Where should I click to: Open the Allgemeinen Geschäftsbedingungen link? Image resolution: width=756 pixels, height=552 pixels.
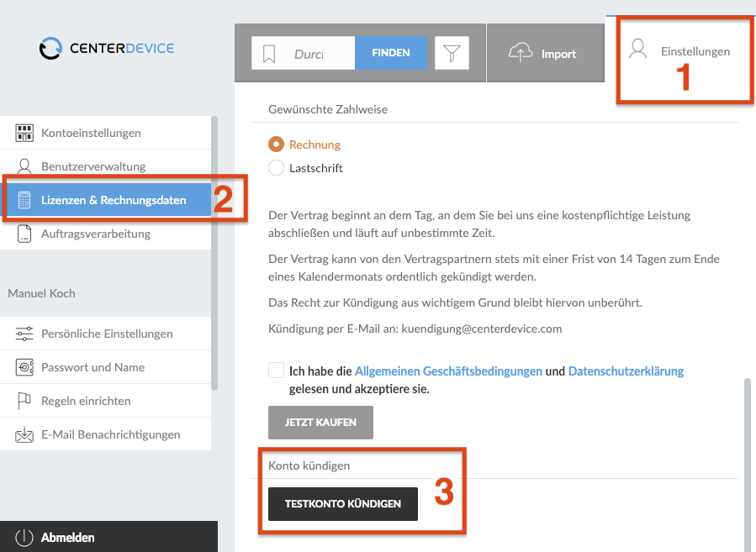[x=448, y=371]
